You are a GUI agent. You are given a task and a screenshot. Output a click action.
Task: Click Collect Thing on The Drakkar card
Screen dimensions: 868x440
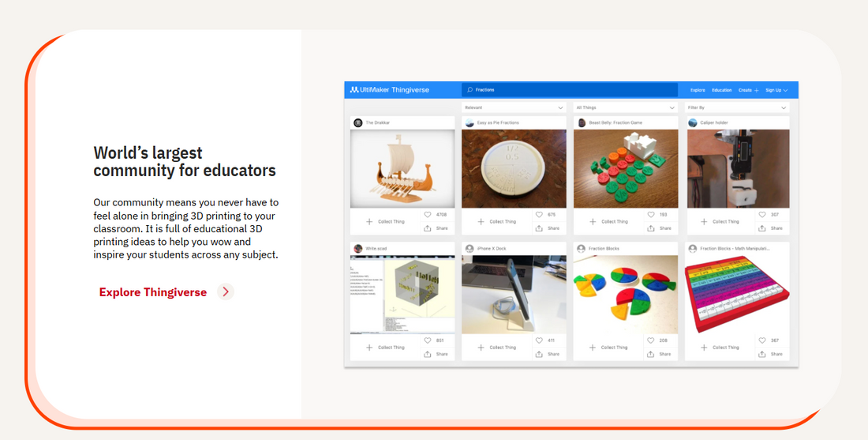tap(385, 222)
